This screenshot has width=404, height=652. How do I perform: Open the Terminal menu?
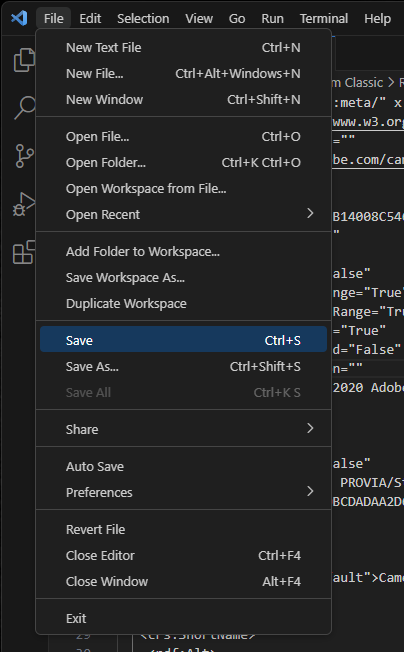[x=324, y=18]
